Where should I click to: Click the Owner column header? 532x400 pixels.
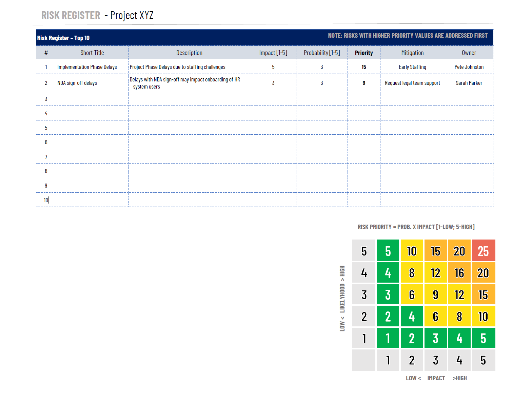(x=469, y=53)
